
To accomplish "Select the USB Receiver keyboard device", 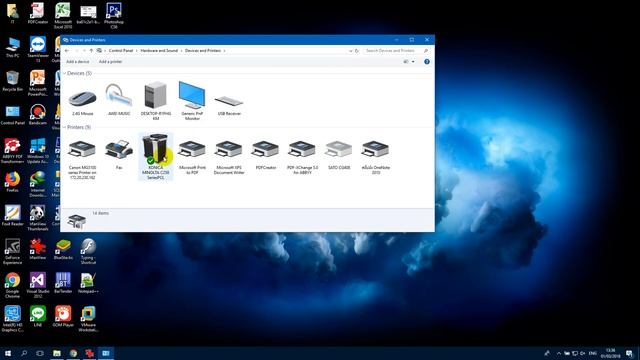I will [229, 104].
